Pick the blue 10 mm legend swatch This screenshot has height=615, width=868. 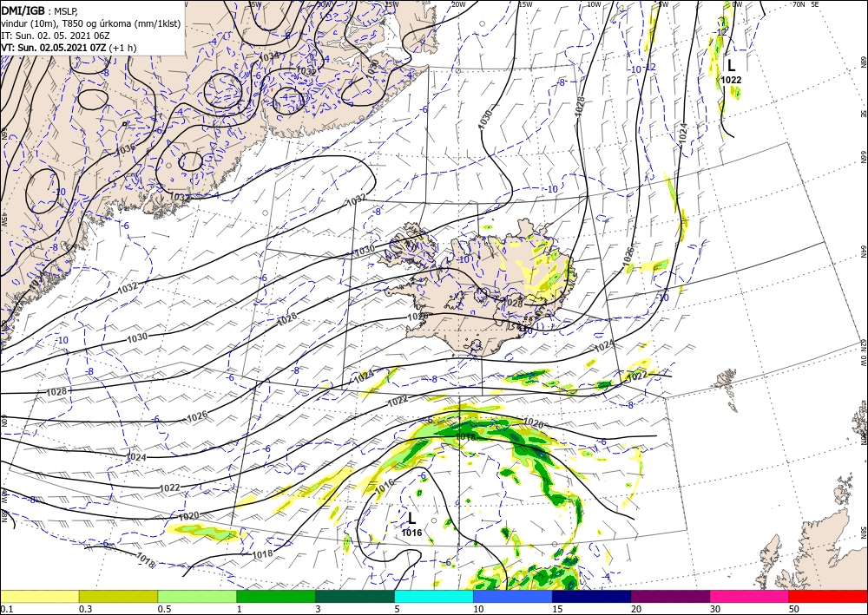point(513,596)
